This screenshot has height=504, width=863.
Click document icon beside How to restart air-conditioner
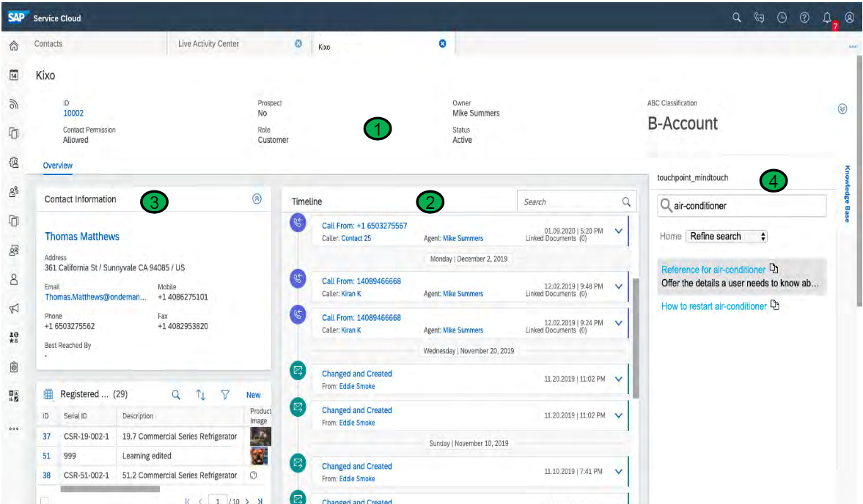(x=775, y=305)
